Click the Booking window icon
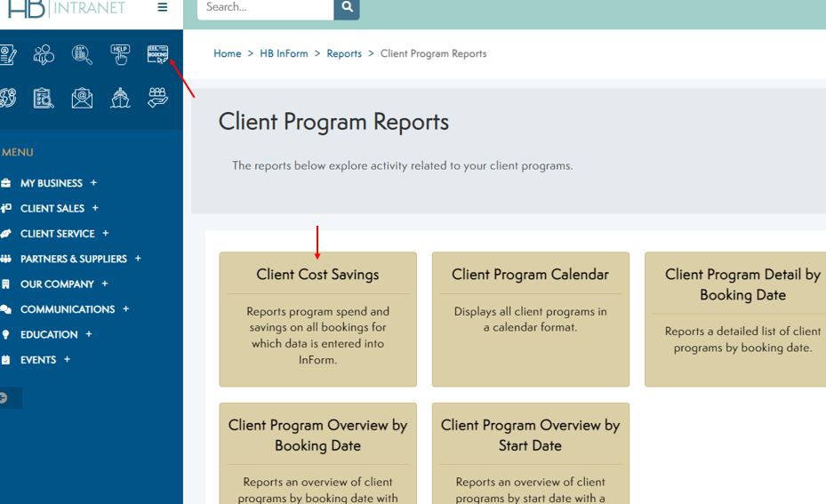The height and width of the screenshot is (504, 826). pos(157,55)
